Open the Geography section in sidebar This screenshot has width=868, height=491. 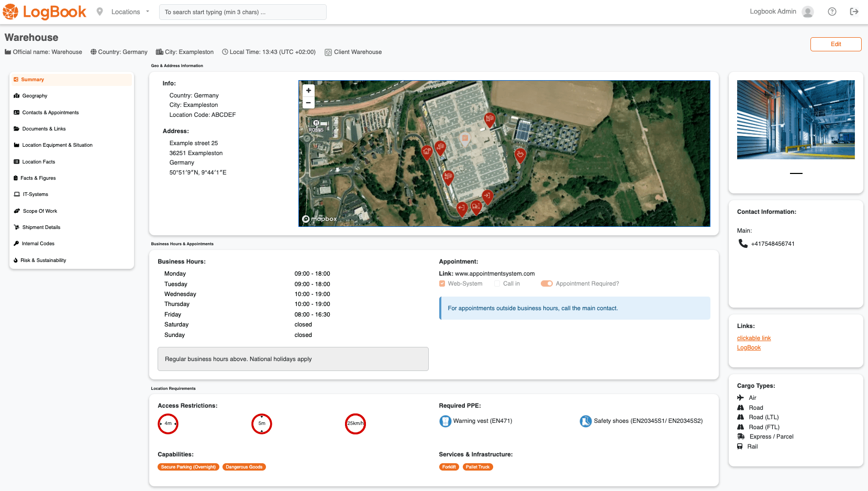35,96
